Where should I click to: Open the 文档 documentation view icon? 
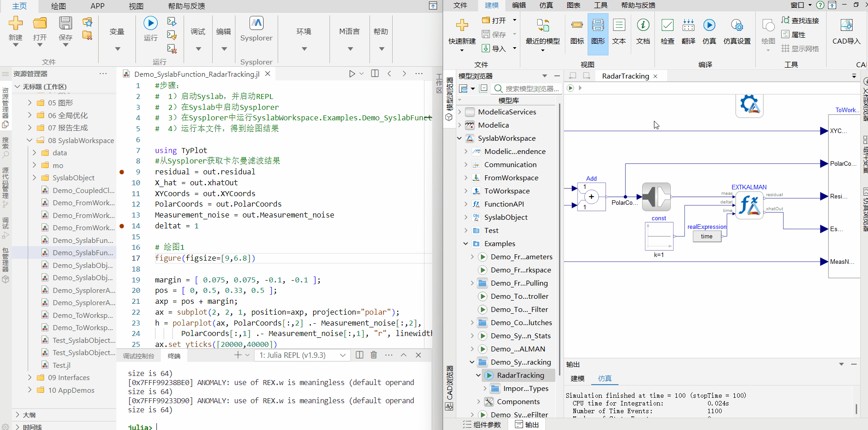click(x=643, y=26)
